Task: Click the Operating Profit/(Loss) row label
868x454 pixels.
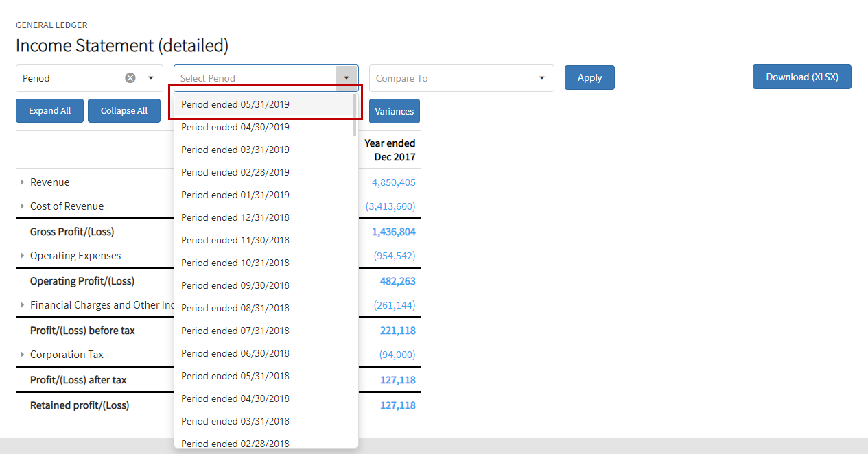Action: (82, 281)
